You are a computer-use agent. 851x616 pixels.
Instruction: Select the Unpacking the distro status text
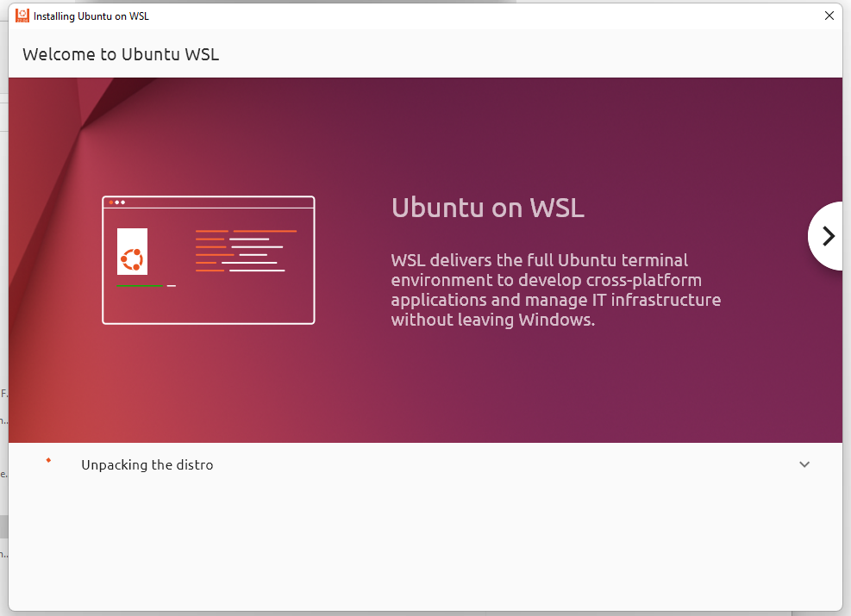(x=147, y=465)
